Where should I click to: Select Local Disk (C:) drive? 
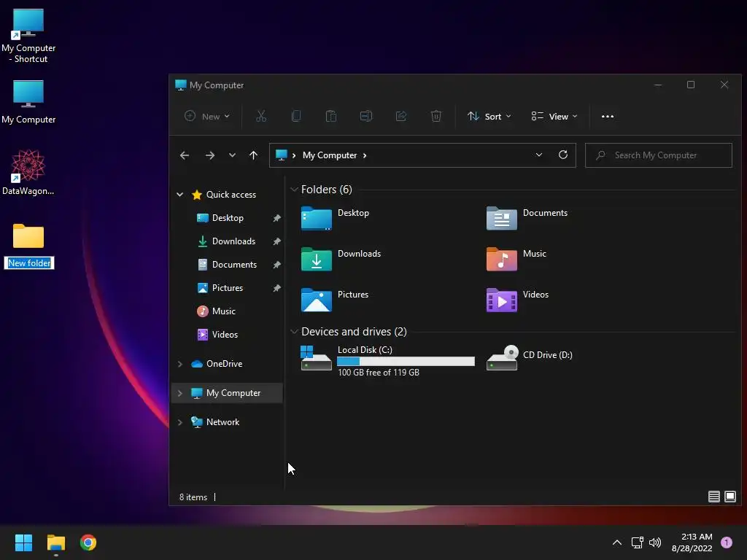coord(387,360)
